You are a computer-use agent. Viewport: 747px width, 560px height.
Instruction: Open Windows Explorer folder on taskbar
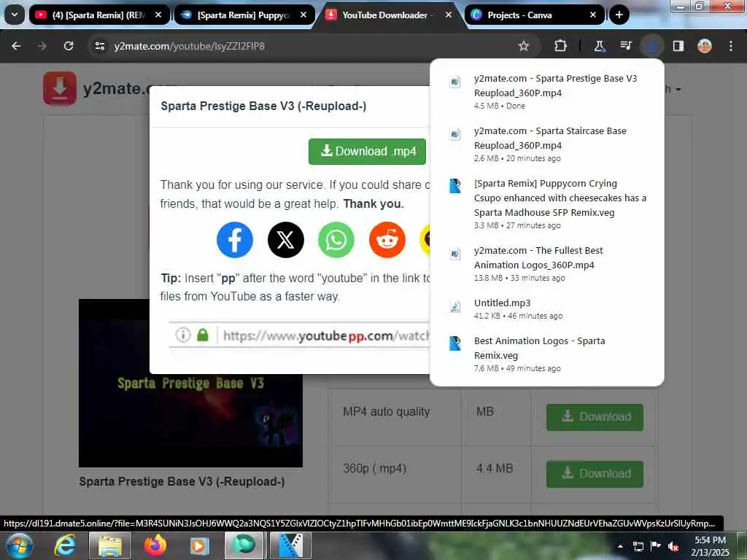110,545
